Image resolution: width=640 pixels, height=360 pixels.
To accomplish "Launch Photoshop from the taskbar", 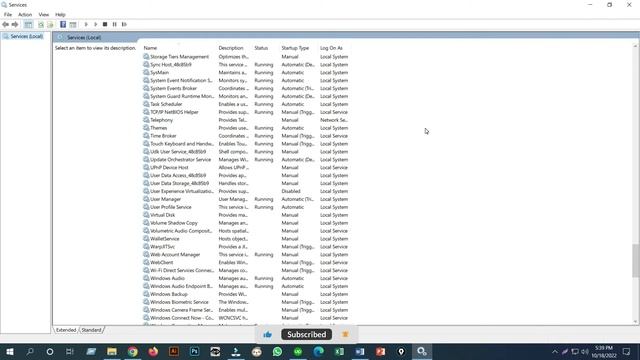I will coord(195,351).
